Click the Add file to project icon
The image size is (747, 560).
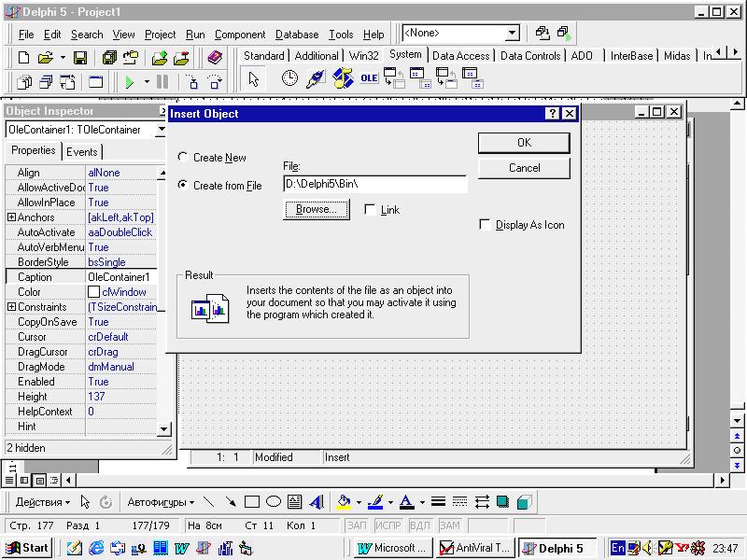point(160,58)
